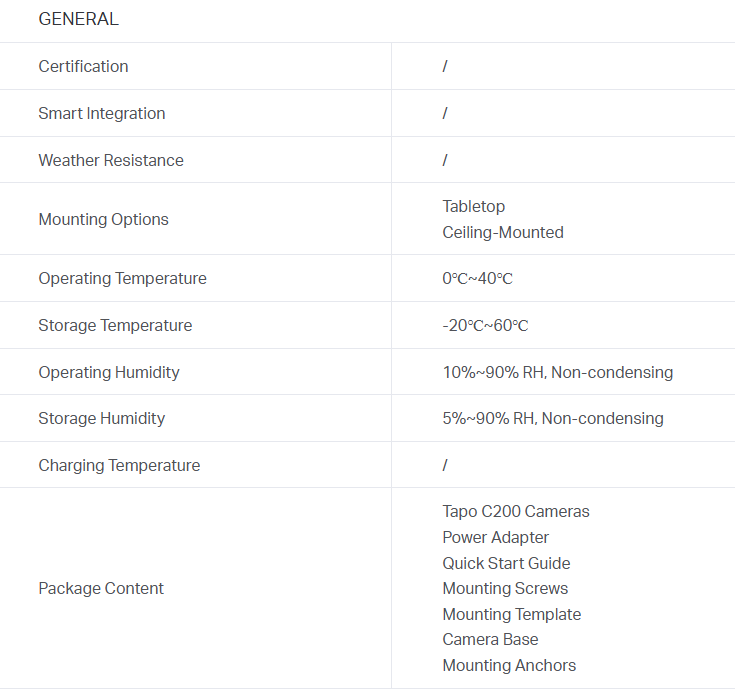Select the Package Content label
The image size is (735, 693).
tap(101, 588)
